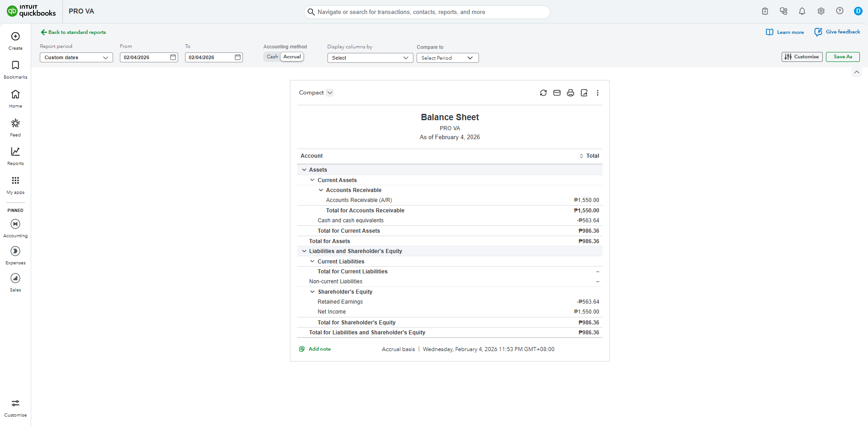Switch accounting method to Cash

272,57
